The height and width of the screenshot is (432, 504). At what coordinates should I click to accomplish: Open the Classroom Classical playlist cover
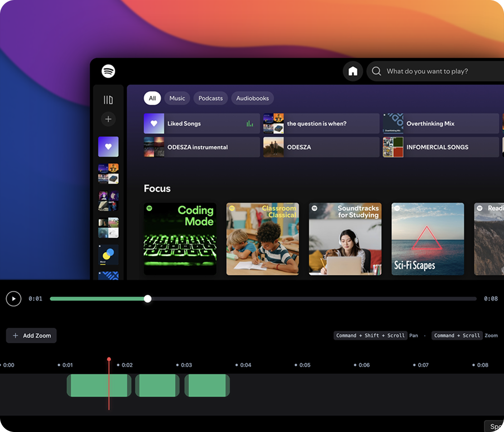coord(263,239)
